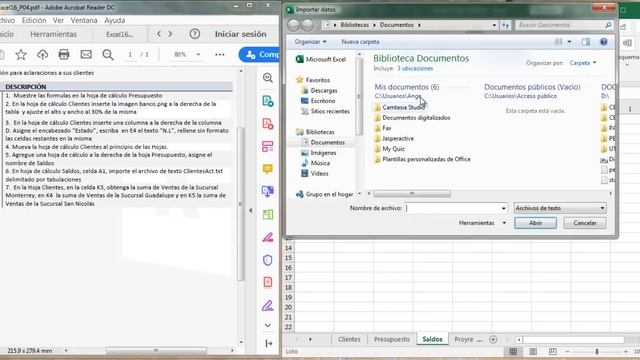The width and height of the screenshot is (640, 360).
Task: Open Edit PDF layout tool in sidebar
Action: tap(268, 146)
